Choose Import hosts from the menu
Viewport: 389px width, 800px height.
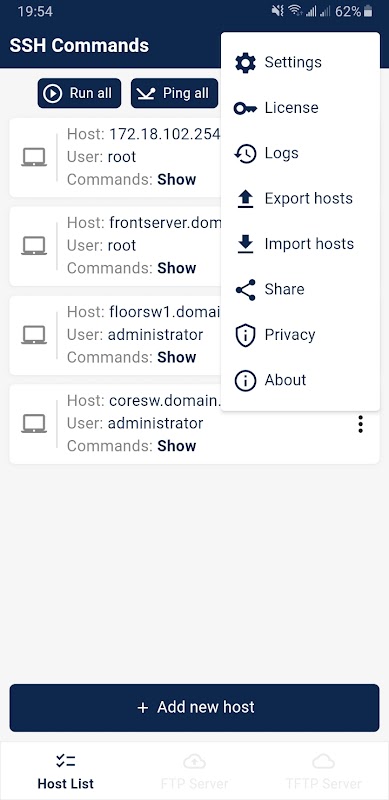[300, 244]
